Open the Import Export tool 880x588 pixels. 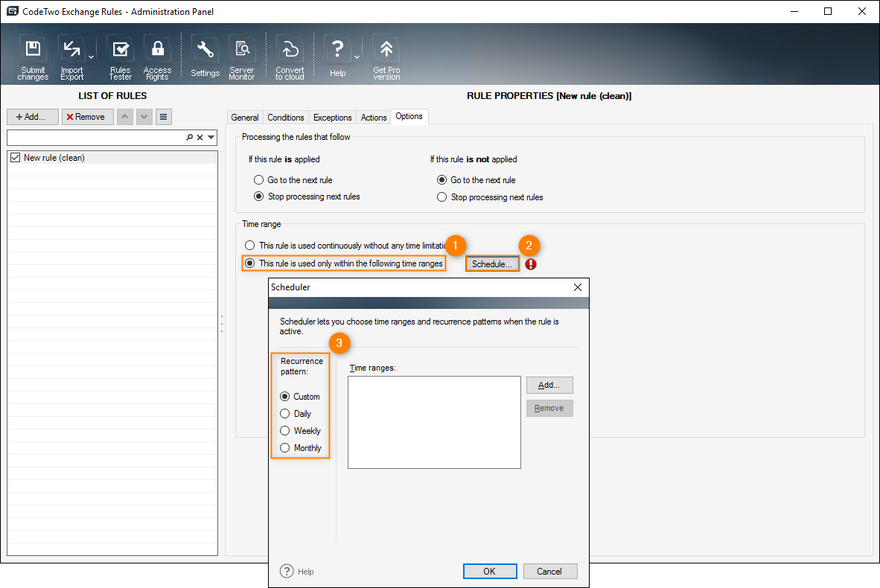(x=71, y=58)
